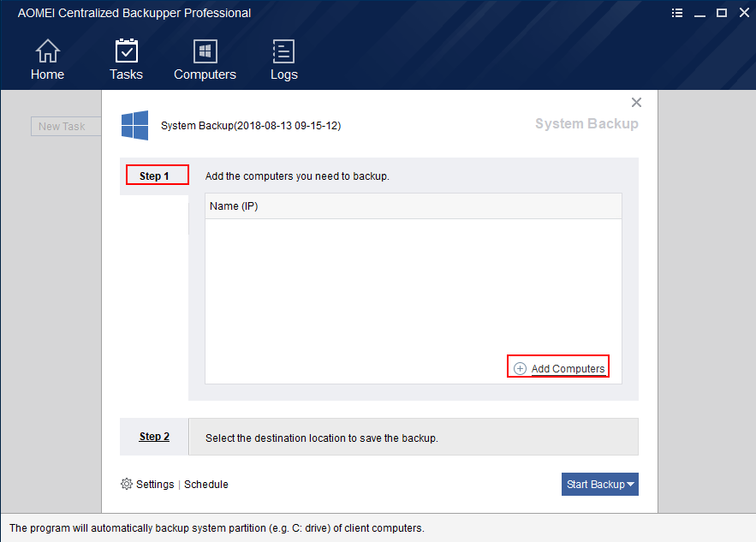
Task: Edit the System Backup task name
Action: 251,126
